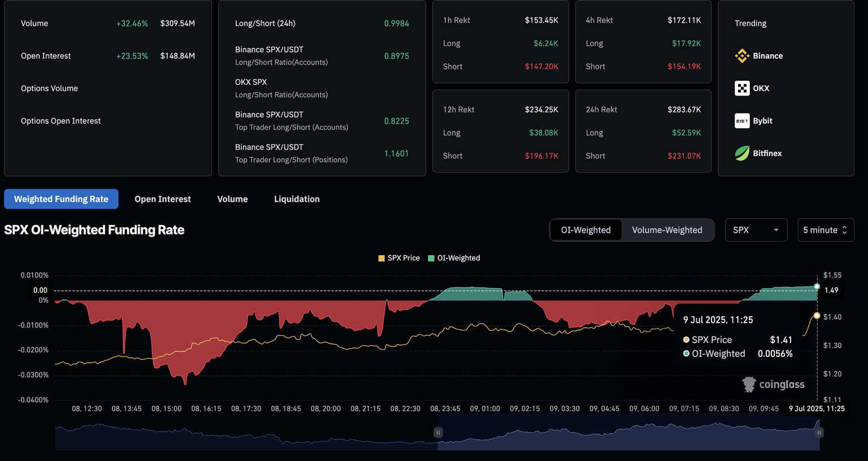Select the Weighted Funding Rate tab
Viewport: 868px width, 461px height.
[61, 199]
